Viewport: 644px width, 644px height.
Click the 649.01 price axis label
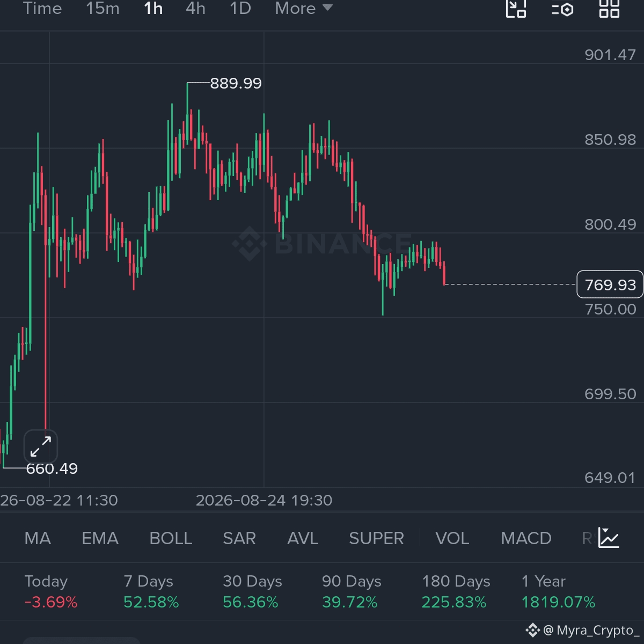[x=610, y=478]
